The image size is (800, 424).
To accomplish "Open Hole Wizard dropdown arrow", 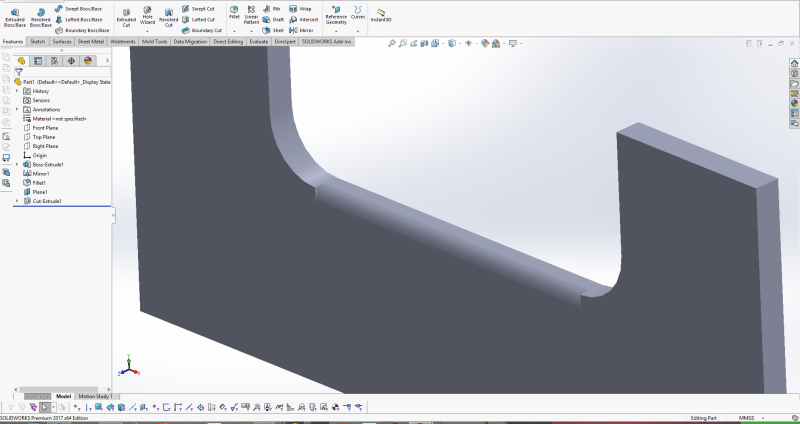I will point(147,31).
